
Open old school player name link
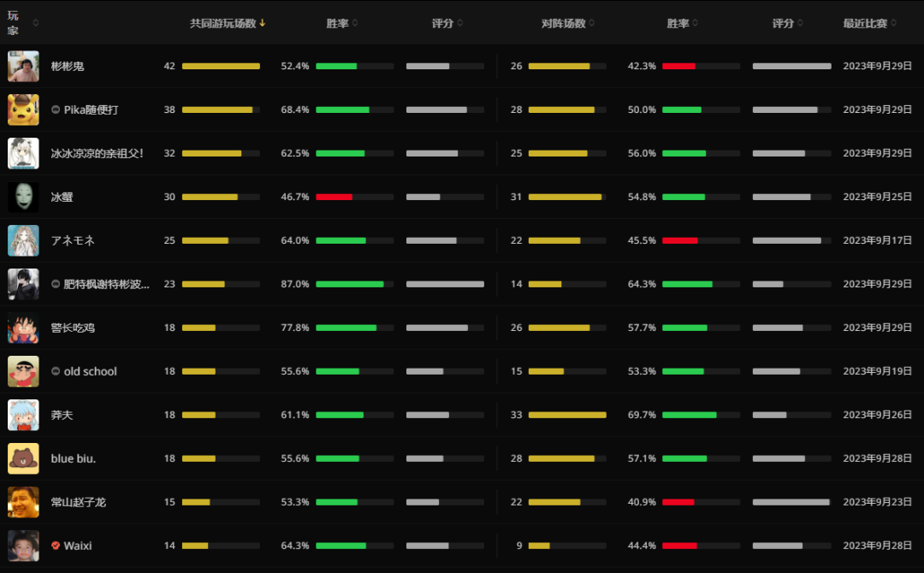point(90,371)
